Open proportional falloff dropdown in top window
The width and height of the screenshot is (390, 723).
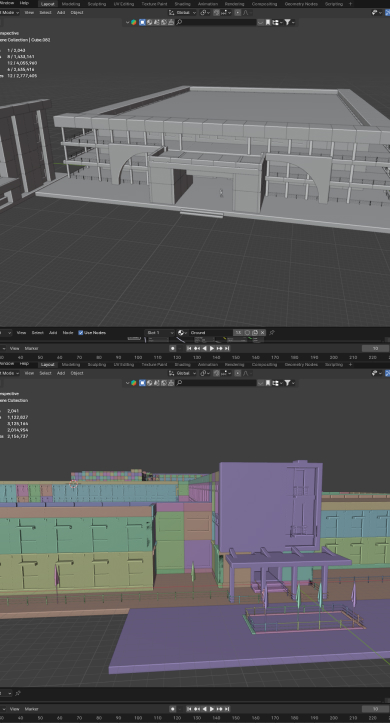pos(246,12)
